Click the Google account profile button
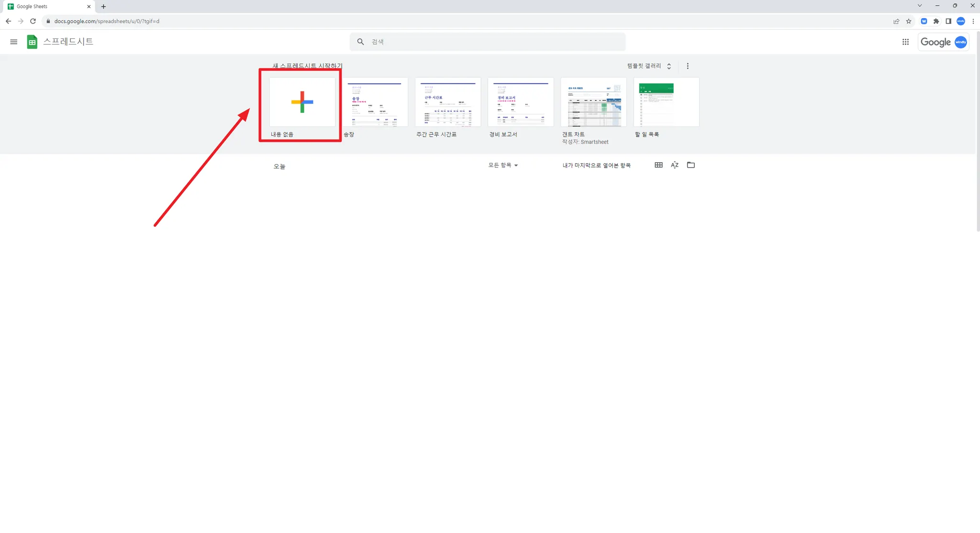Image resolution: width=980 pixels, height=533 pixels. click(960, 42)
